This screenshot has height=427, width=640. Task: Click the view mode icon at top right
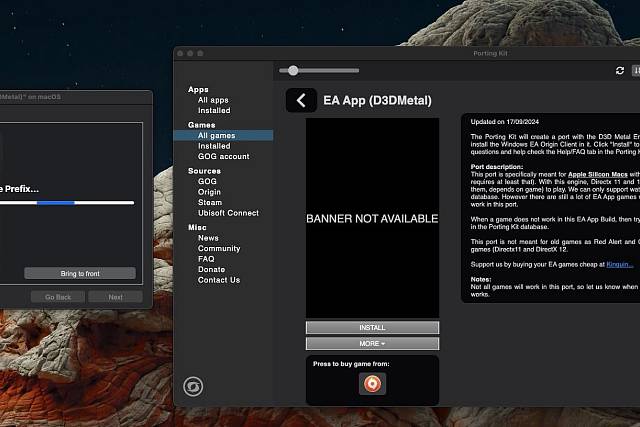pyautogui.click(x=636, y=71)
